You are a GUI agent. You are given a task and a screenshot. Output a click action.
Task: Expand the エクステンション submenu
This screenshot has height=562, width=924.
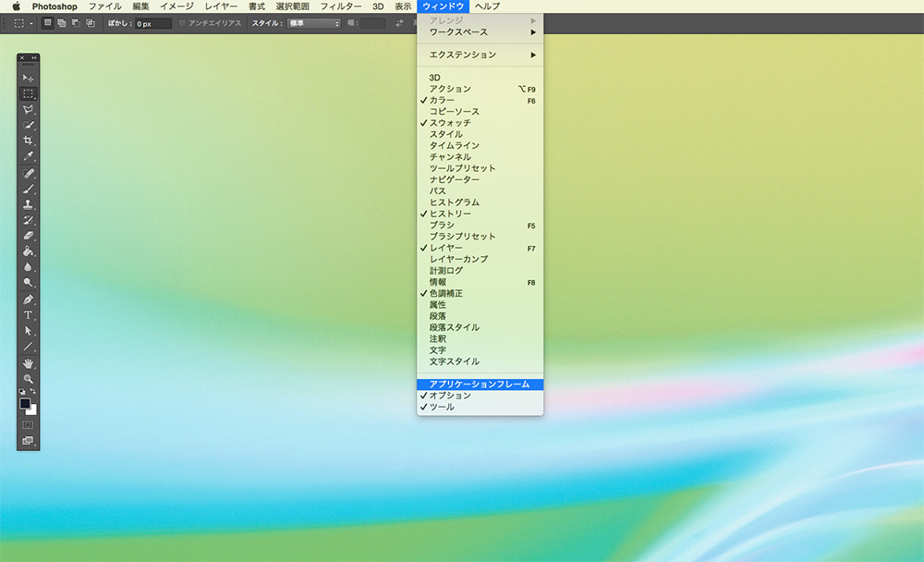480,55
